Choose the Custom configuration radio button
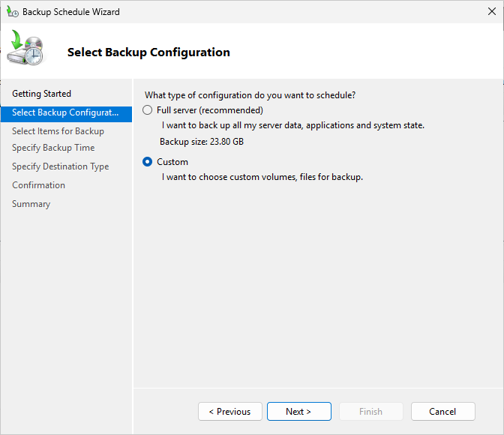This screenshot has height=435, width=504. tap(147, 162)
